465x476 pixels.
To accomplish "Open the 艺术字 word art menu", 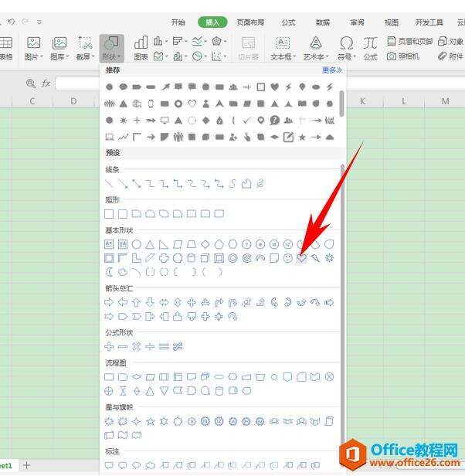I will coord(316,48).
